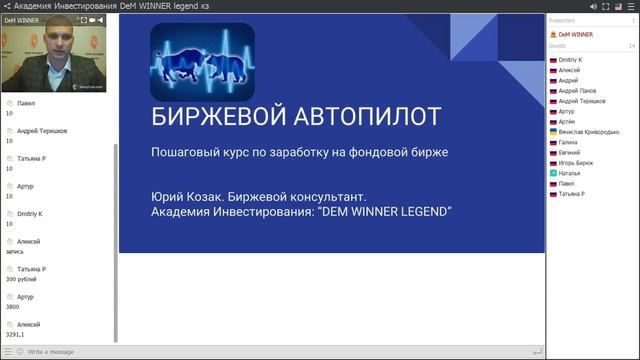
Task: Click the icon of Алексей's запись message
Action: [x=10, y=242]
